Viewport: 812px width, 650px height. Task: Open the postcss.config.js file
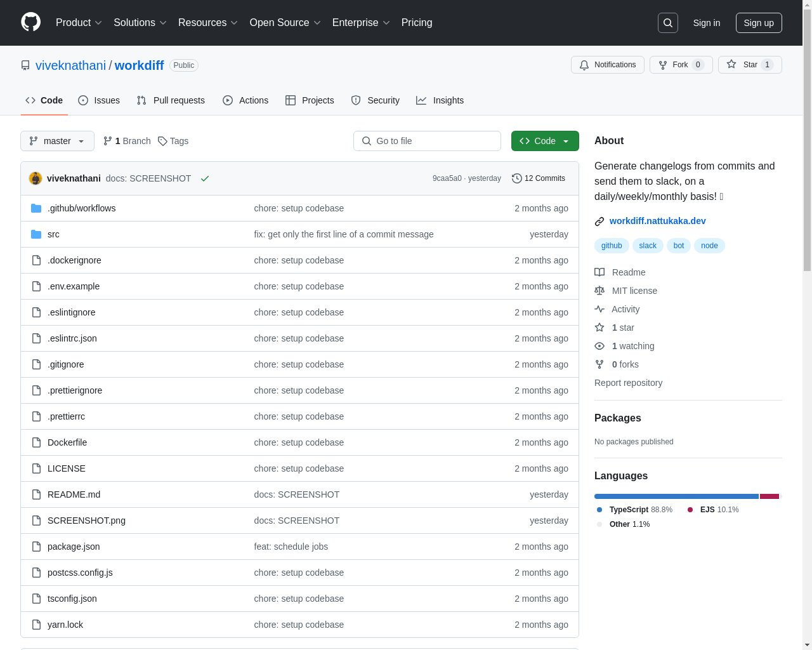click(80, 573)
